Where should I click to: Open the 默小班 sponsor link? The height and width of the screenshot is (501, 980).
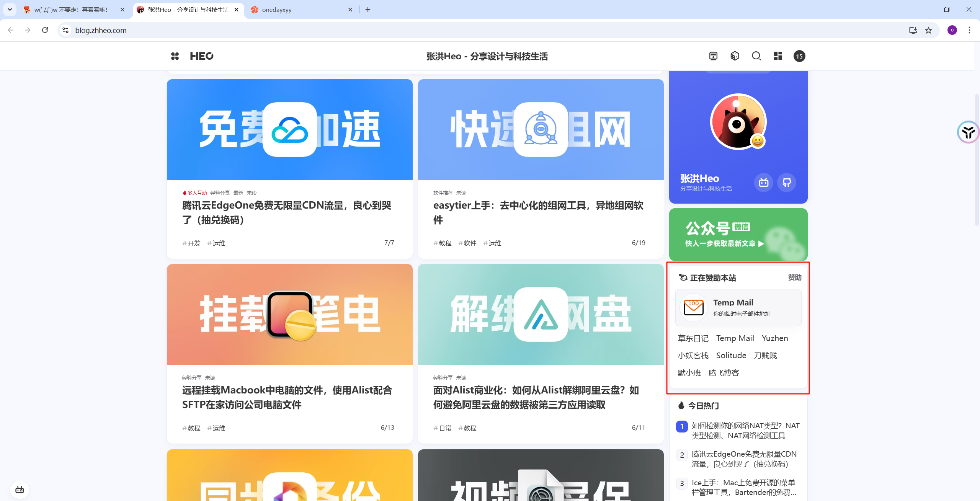689,373
